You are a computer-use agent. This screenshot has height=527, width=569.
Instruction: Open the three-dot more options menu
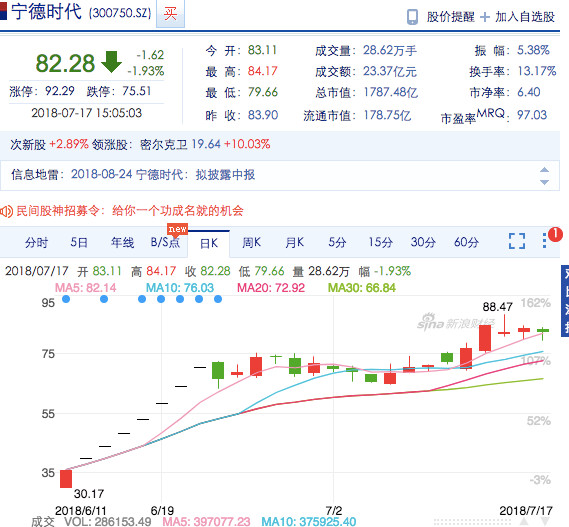(544, 241)
